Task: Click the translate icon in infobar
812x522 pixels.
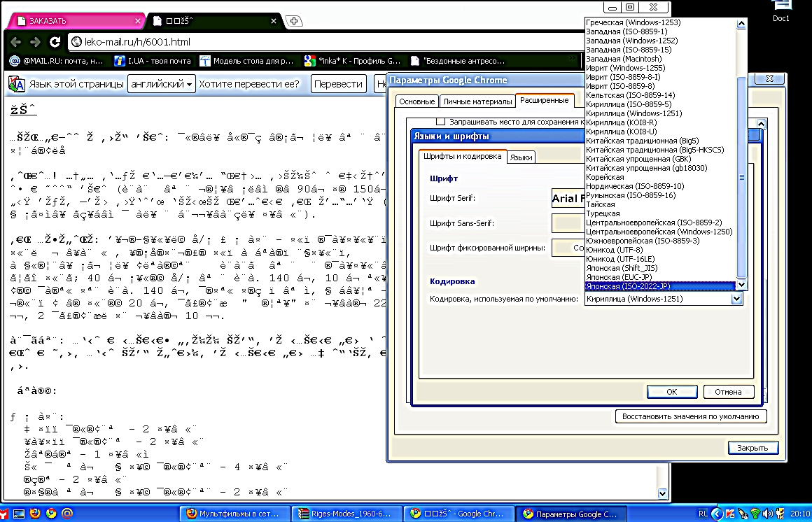Action: coord(16,85)
